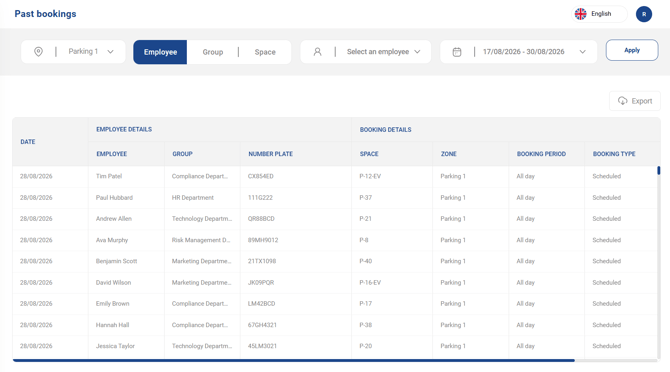This screenshot has width=670, height=372.
Task: Click the Past bookings page title
Action: click(45, 14)
